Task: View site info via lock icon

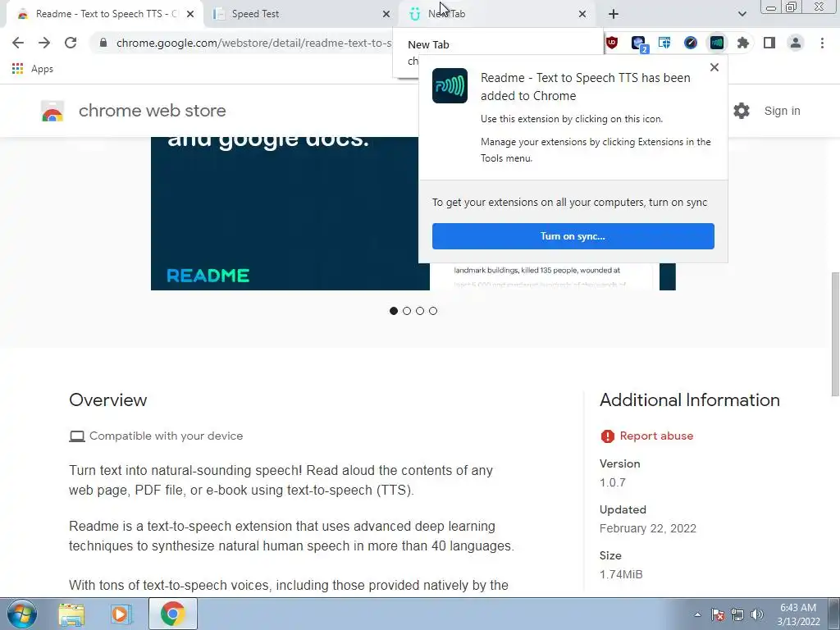Action: point(103,43)
